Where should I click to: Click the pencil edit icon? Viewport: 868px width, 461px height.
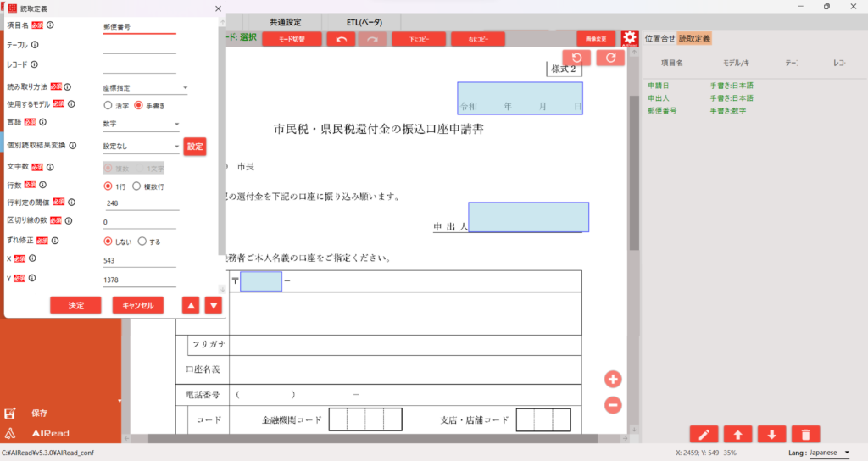coord(704,434)
